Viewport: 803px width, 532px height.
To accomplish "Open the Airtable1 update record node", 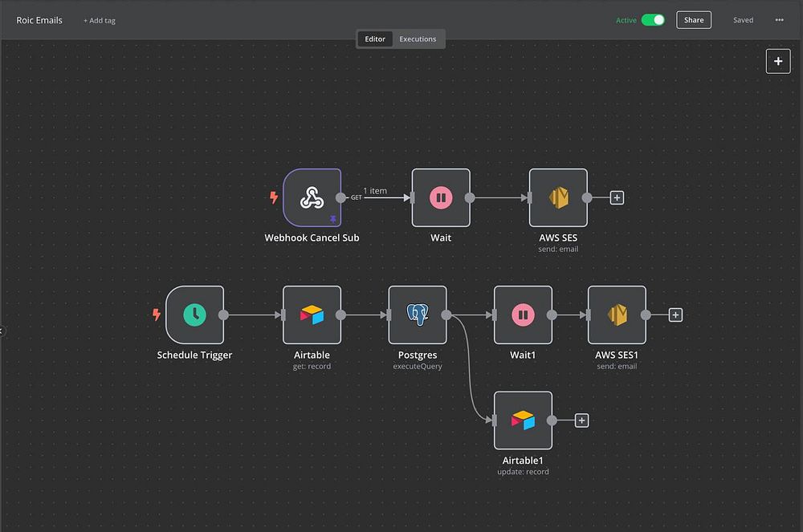I will tap(523, 420).
